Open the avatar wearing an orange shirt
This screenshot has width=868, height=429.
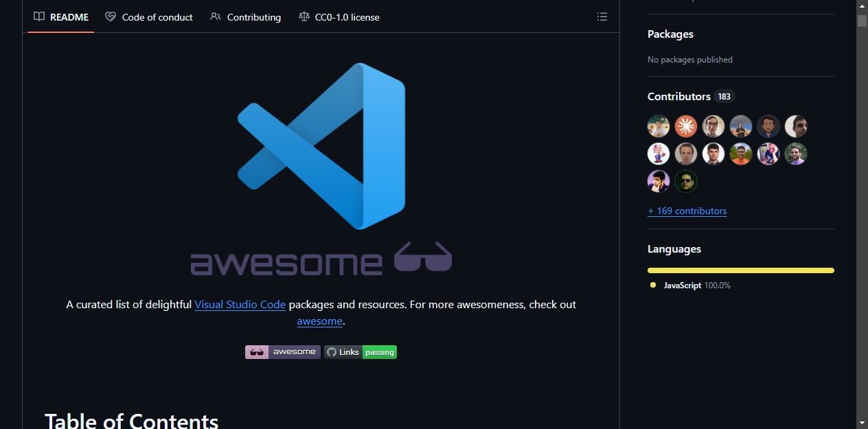tap(741, 154)
